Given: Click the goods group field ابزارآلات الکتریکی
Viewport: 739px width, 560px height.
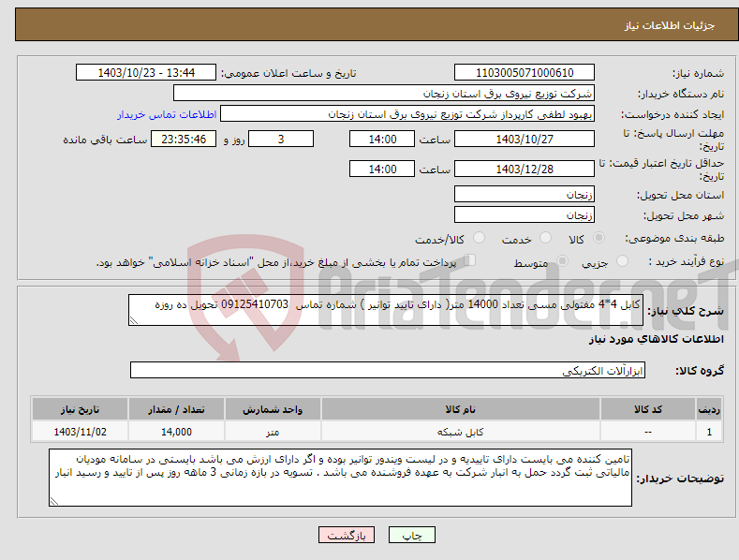Looking at the screenshot, I should [388, 371].
